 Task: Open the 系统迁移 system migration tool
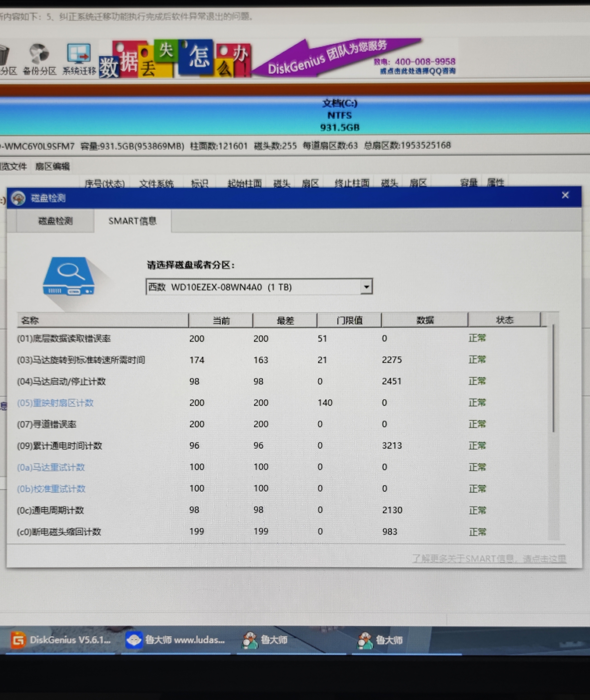click(79, 59)
